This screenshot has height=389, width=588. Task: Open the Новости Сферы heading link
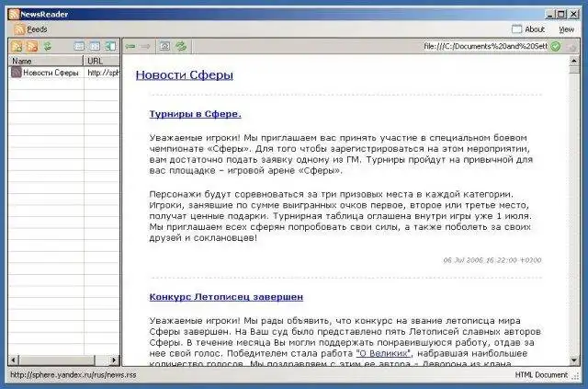point(185,75)
